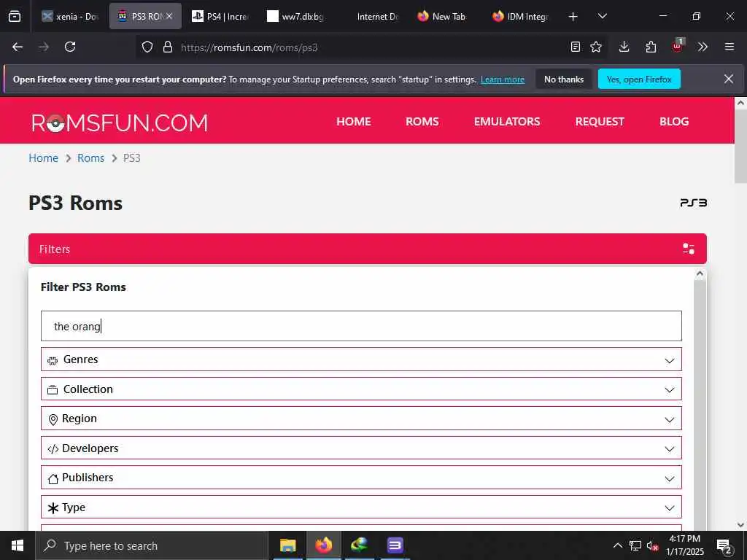Expand the Collection filter
Viewport: 747px width, 560px height.
(361, 389)
